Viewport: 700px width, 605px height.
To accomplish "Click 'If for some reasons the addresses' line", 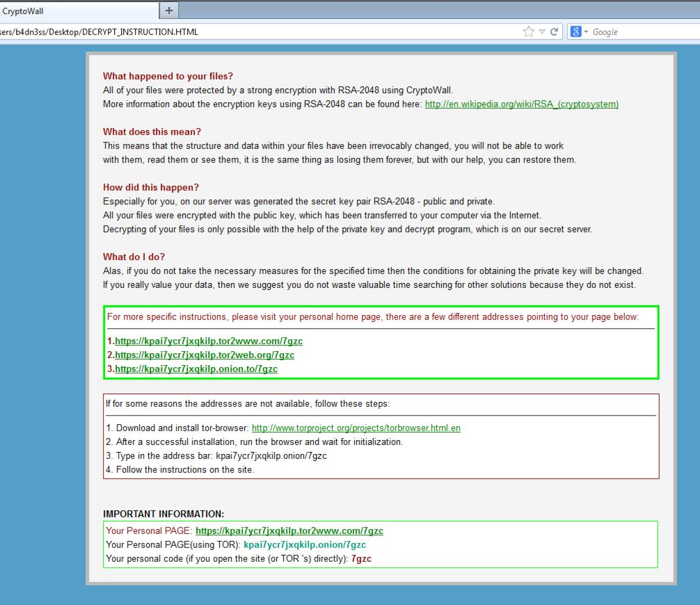I will (x=248, y=403).
